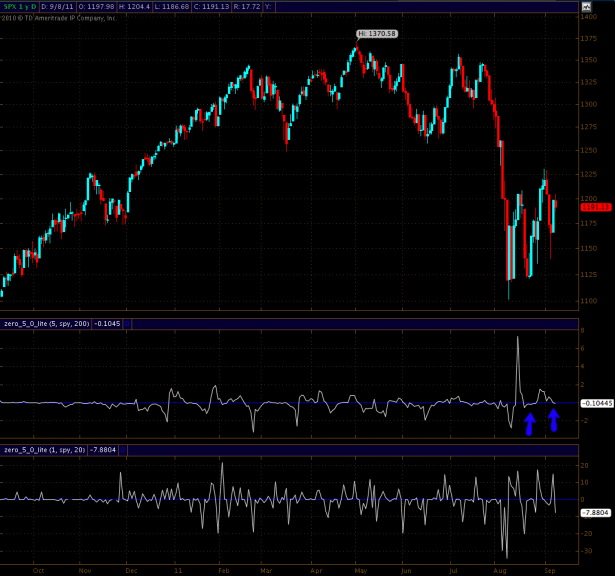Screen dimensions: 615x576
Task: Click the close price C: 1191.13
Action: coord(212,7)
